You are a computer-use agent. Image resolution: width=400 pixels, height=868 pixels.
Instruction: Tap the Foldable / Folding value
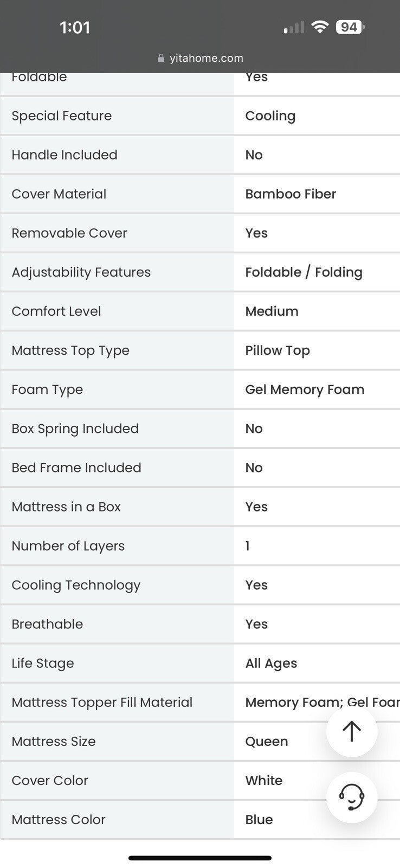304,272
